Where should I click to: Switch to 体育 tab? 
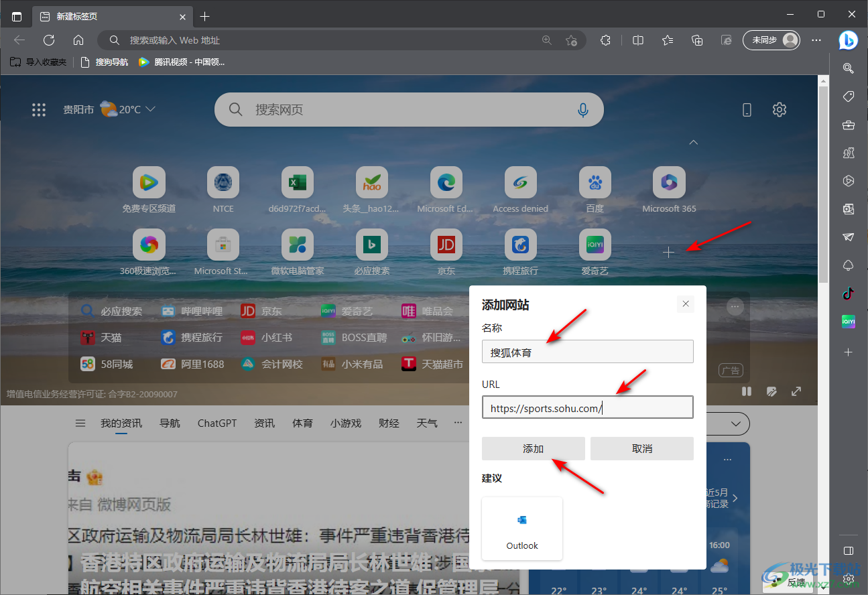pos(302,423)
